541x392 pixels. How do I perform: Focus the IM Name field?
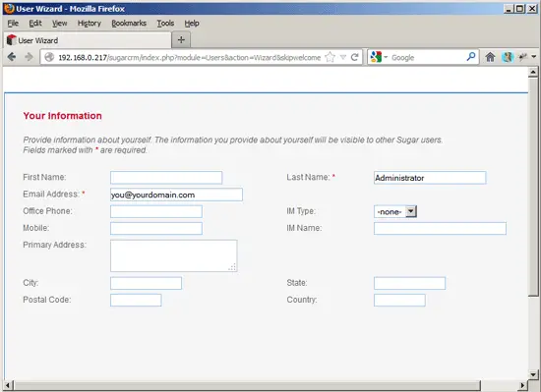pyautogui.click(x=440, y=228)
